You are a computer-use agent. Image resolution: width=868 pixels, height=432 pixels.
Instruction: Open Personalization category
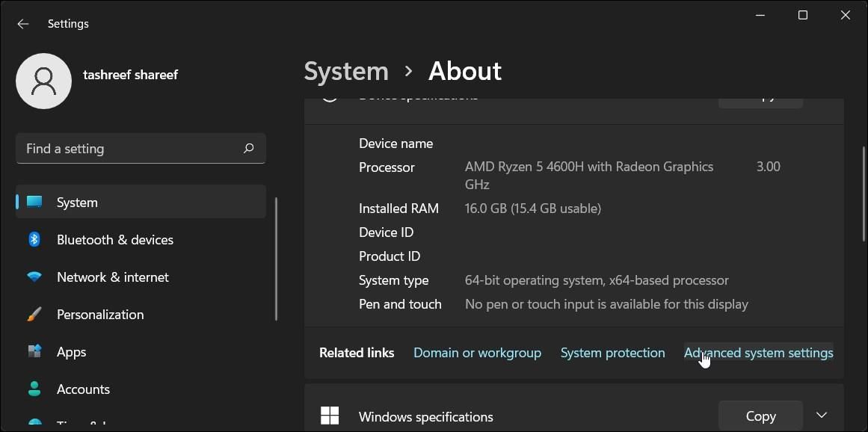(141, 314)
